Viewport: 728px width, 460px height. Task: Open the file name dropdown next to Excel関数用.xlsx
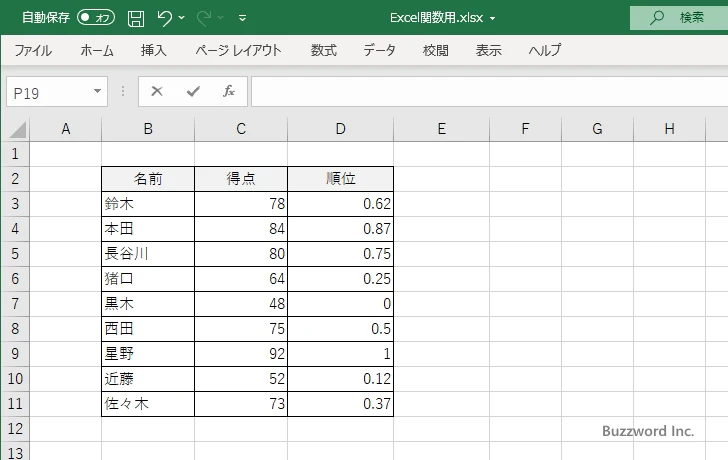tap(492, 19)
